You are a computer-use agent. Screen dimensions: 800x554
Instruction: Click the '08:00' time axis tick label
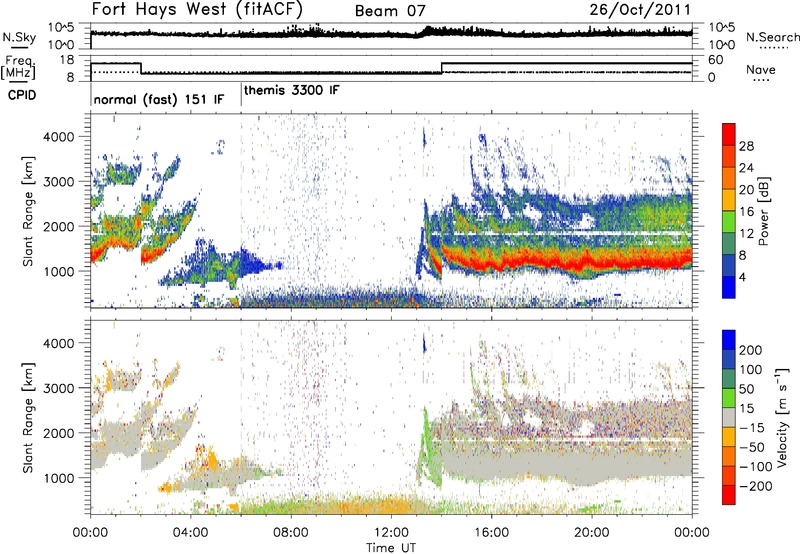point(291,533)
